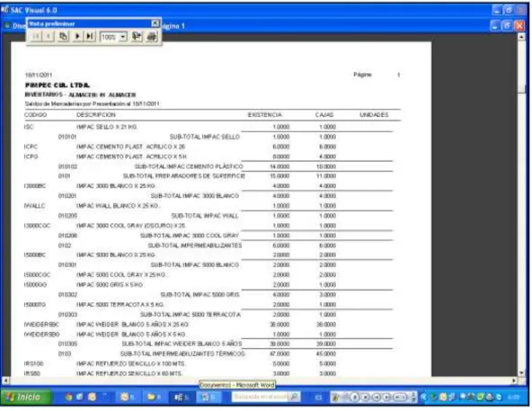The image size is (532, 411).
Task: Go to first page in preview toolbar
Action: coord(36,36)
